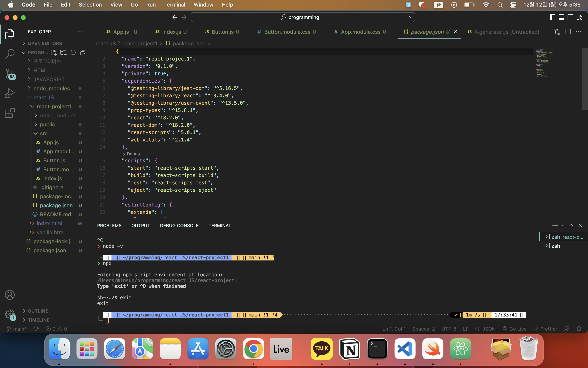Collapse all folders in explorer
The image size is (588, 368).
pyautogui.click(x=83, y=52)
